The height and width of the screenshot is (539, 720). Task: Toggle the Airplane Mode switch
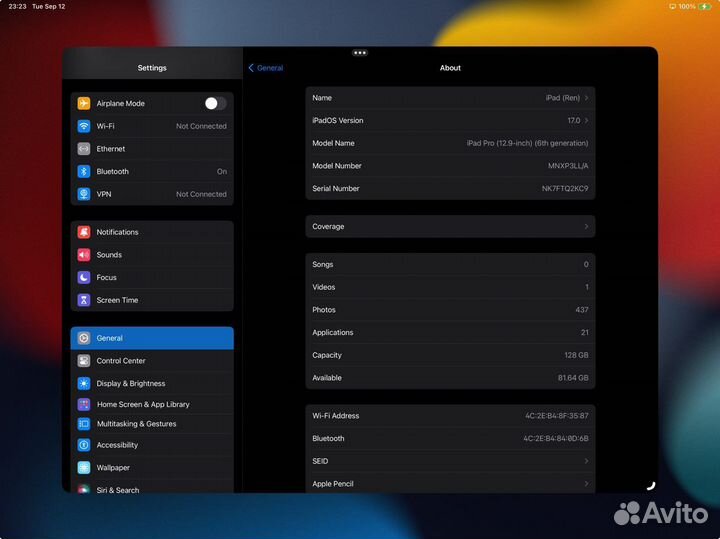pyautogui.click(x=215, y=103)
